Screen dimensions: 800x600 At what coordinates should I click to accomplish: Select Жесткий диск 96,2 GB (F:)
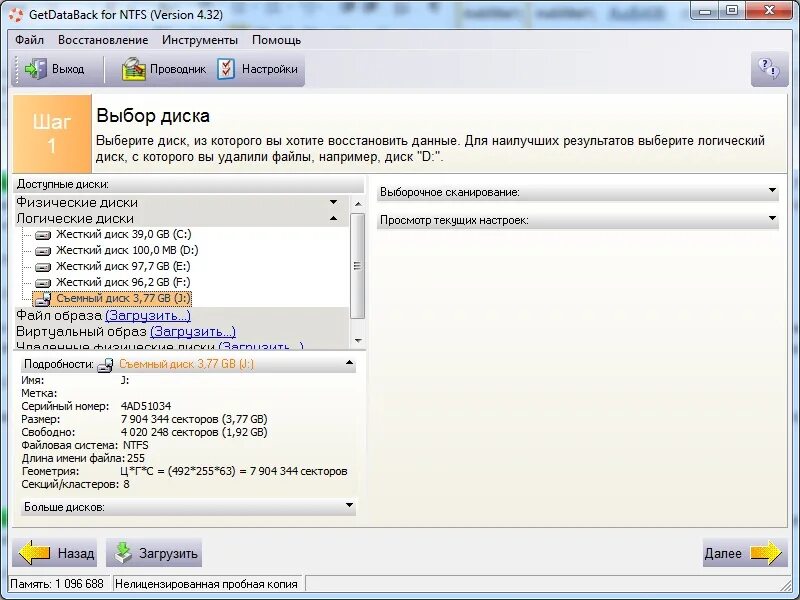(x=123, y=282)
